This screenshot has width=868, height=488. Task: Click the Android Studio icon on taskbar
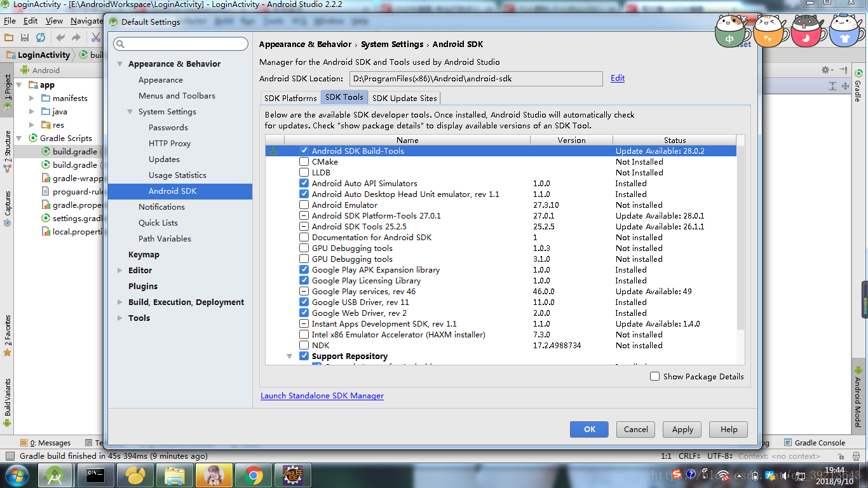pos(55,475)
